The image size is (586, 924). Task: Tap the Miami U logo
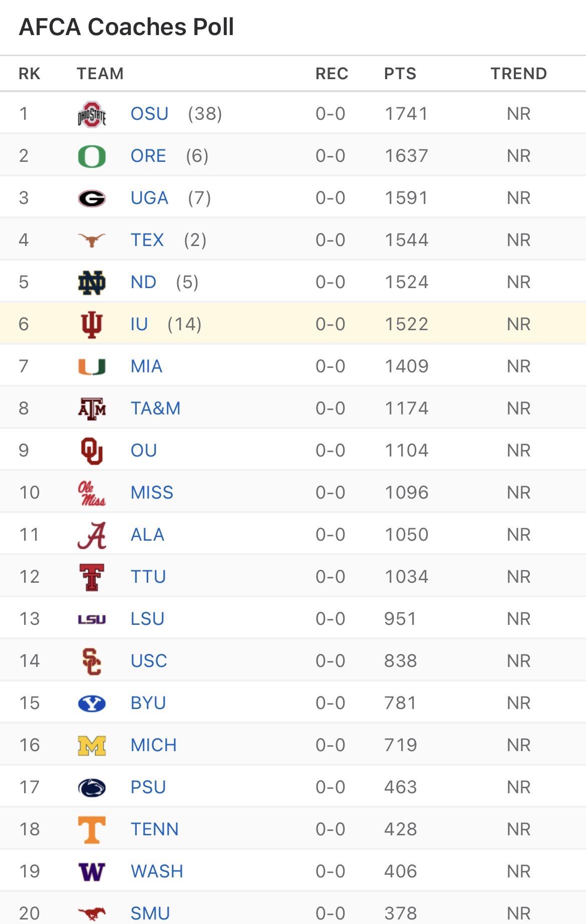92,367
